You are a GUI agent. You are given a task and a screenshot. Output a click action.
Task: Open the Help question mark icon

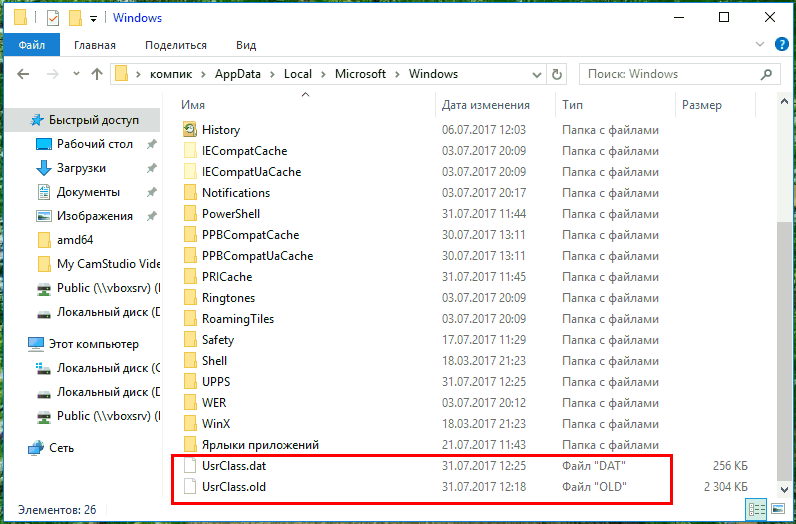(x=781, y=44)
